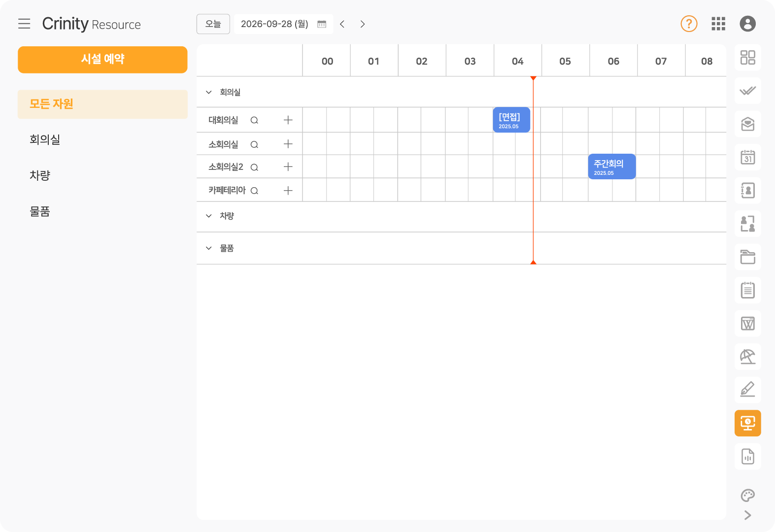This screenshot has height=532, width=775.
Task: Open the pen signature sidebar icon
Action: coord(747,390)
